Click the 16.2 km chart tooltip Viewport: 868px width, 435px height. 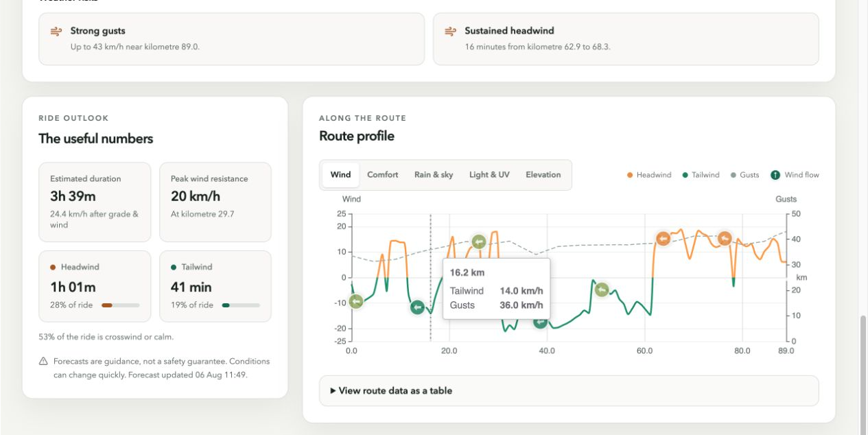496,288
